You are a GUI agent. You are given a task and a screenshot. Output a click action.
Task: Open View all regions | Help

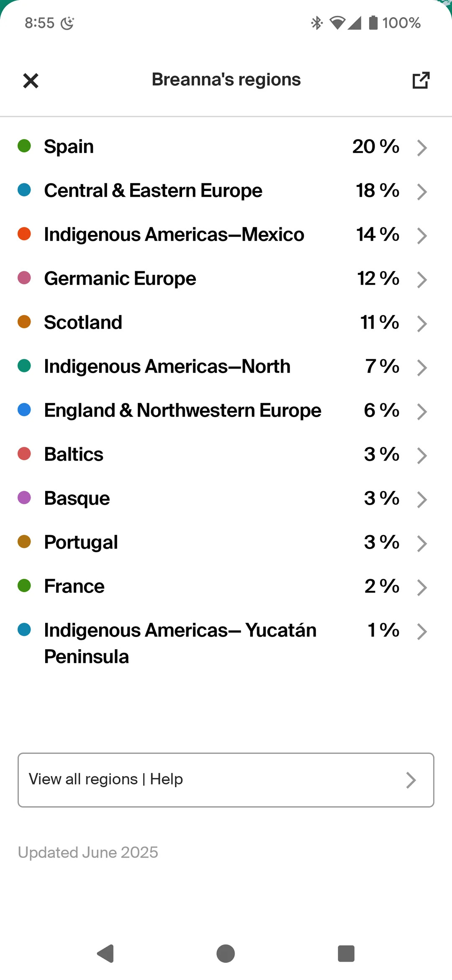coord(226,780)
